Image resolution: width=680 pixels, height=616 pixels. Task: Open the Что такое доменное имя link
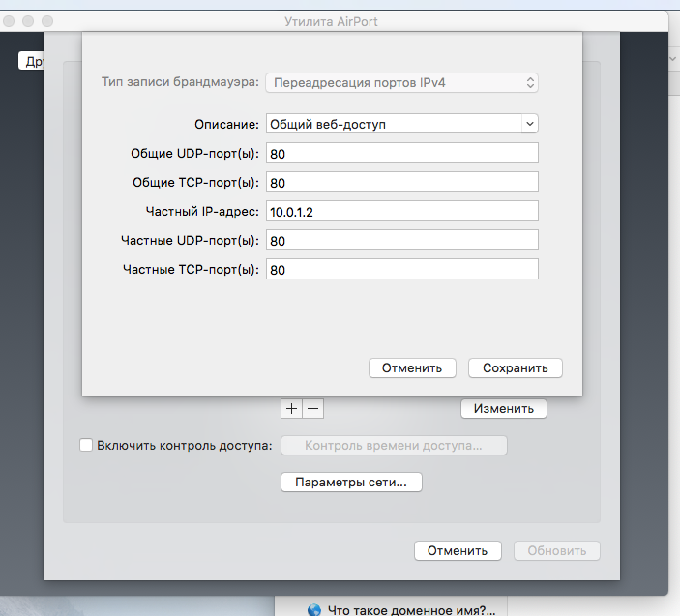[x=411, y=610]
